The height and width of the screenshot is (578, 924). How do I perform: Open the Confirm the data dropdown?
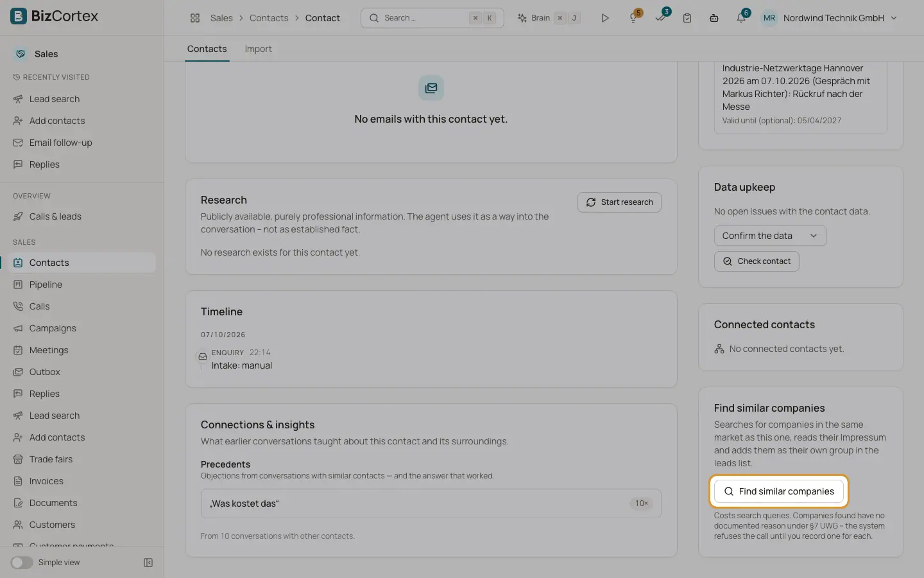[770, 236]
